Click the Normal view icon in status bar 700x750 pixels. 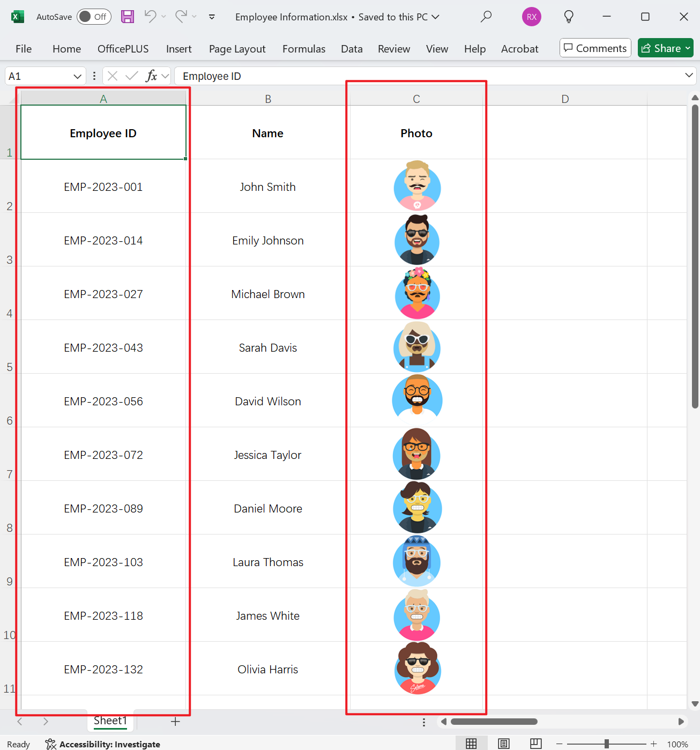471,744
